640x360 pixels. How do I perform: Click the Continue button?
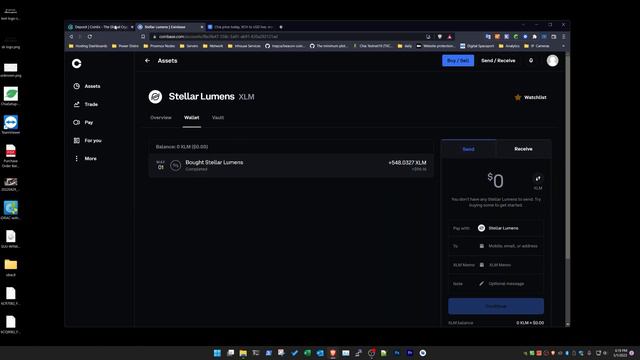tap(496, 306)
